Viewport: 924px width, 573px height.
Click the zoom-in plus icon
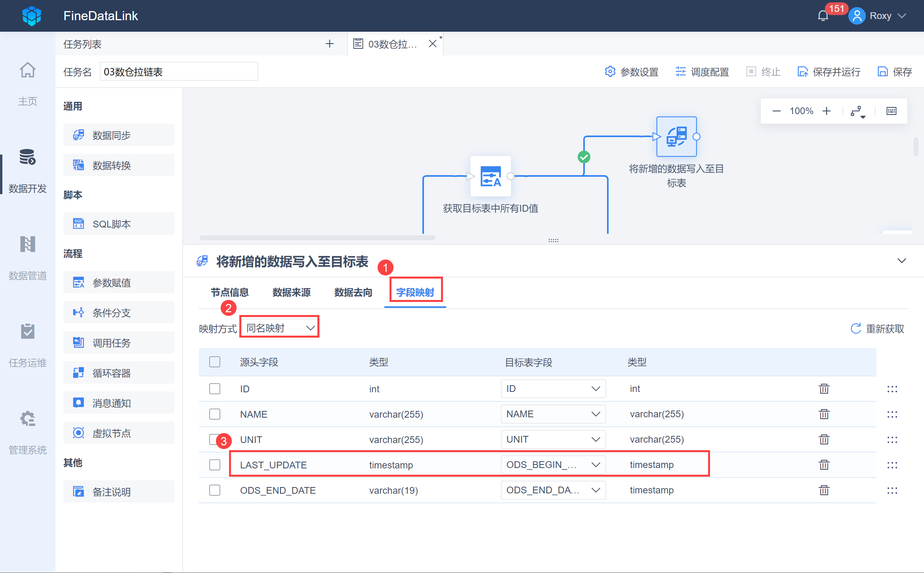coord(826,111)
